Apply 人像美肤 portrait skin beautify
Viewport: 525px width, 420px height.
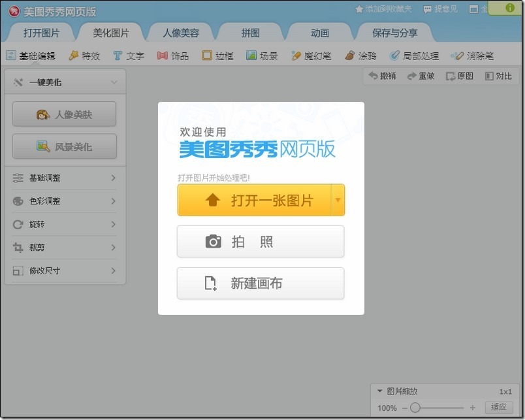point(64,114)
